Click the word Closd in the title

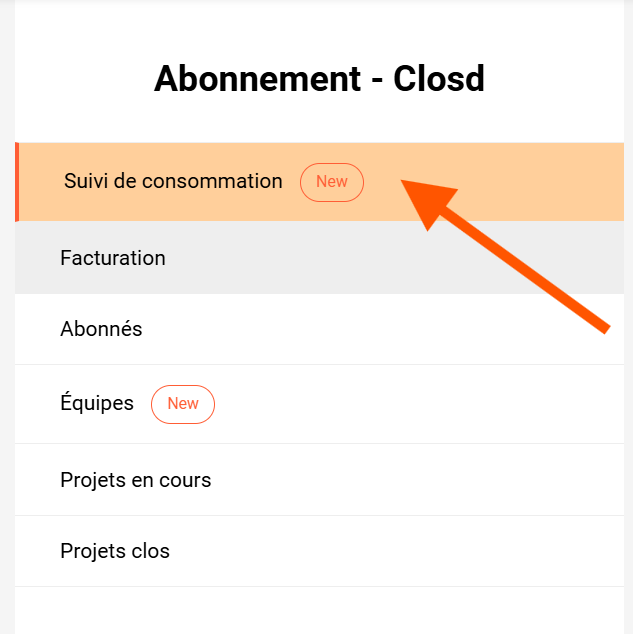(439, 79)
